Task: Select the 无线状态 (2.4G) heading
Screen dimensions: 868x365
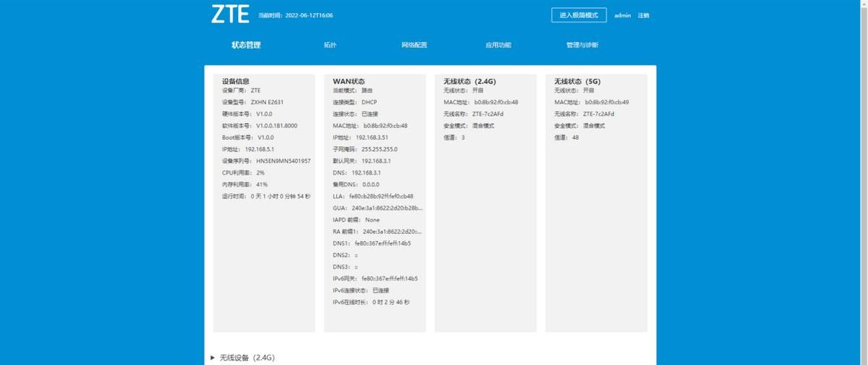Action: 469,81
